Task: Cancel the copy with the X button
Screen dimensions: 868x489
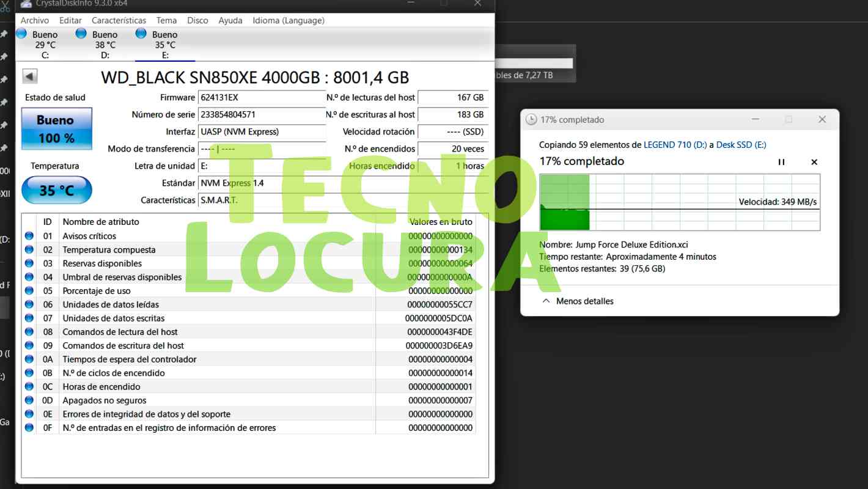Action: click(814, 162)
